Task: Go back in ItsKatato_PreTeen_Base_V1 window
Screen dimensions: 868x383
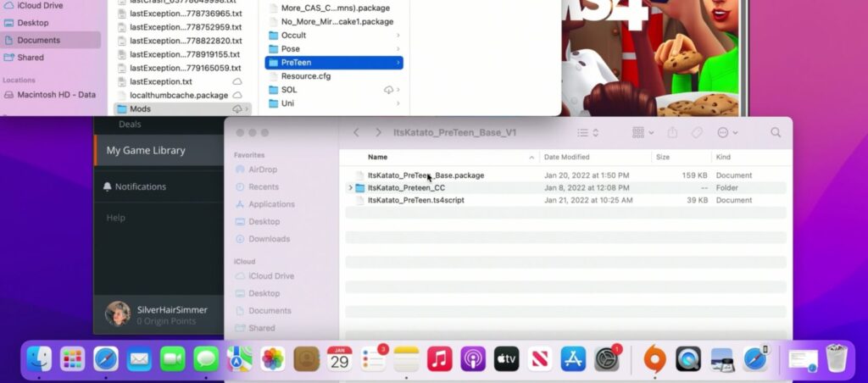Action: [357, 133]
